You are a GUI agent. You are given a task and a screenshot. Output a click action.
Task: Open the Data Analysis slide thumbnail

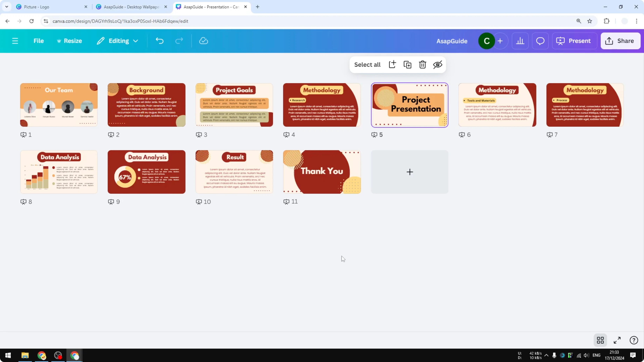click(59, 172)
